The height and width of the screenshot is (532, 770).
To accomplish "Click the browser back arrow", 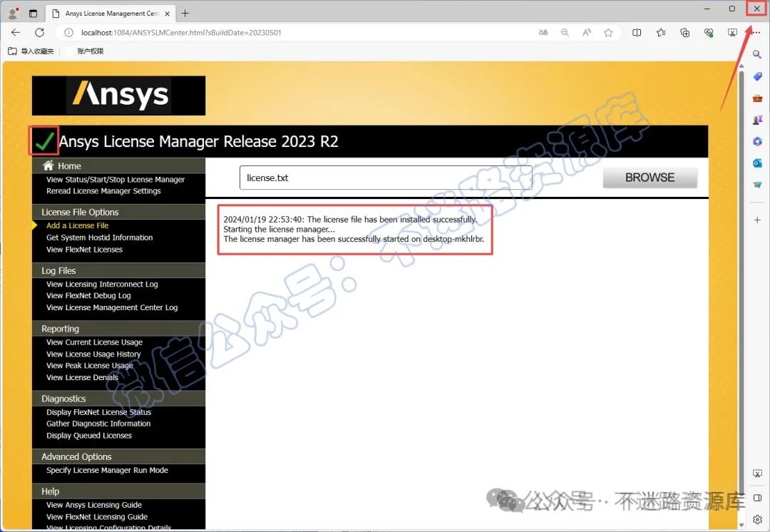I will (16, 32).
